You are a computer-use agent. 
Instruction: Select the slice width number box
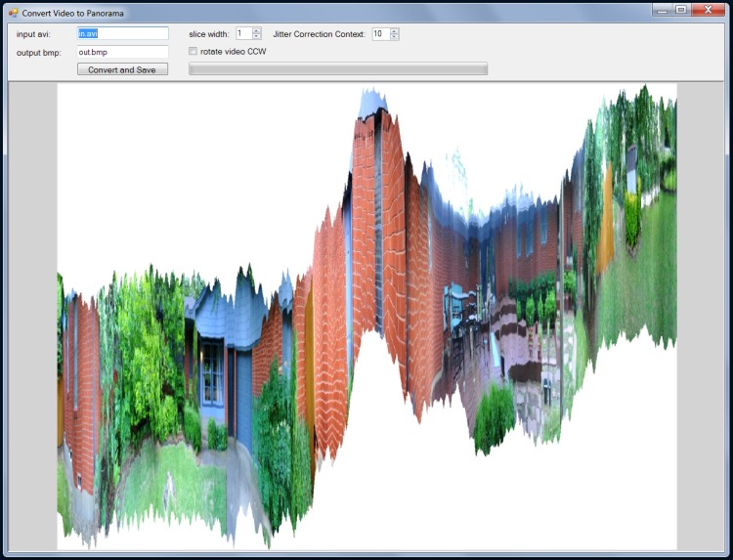[x=243, y=33]
